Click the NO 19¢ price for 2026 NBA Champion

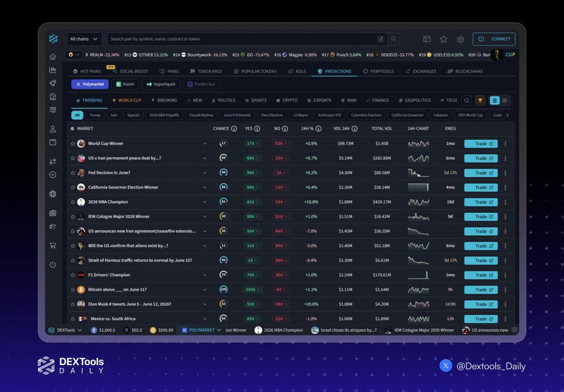(x=281, y=202)
